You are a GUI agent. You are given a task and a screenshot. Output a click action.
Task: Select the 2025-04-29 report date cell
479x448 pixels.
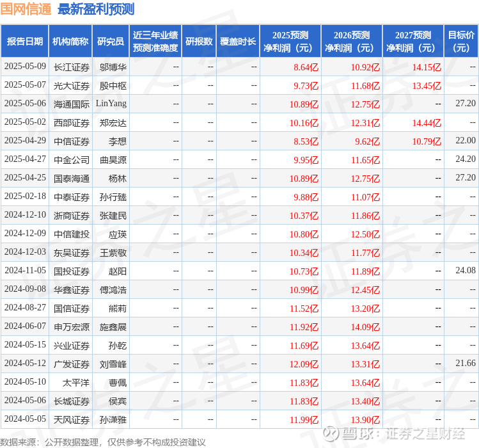(25, 140)
